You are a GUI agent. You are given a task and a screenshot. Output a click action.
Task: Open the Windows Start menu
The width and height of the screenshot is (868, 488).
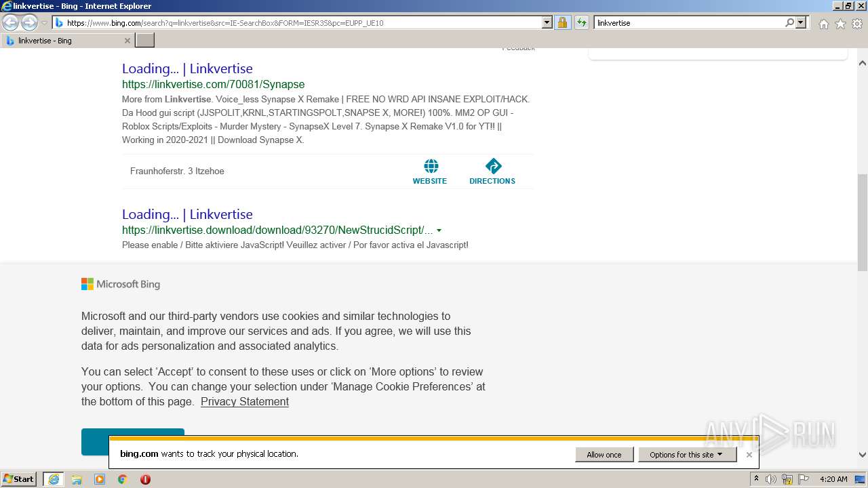(x=19, y=479)
